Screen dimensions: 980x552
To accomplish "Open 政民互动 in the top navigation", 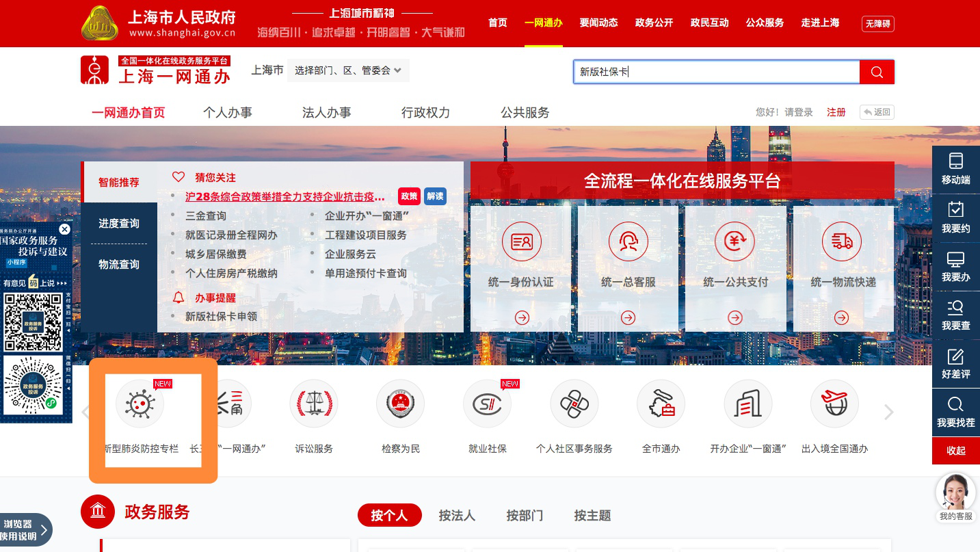I will click(709, 23).
